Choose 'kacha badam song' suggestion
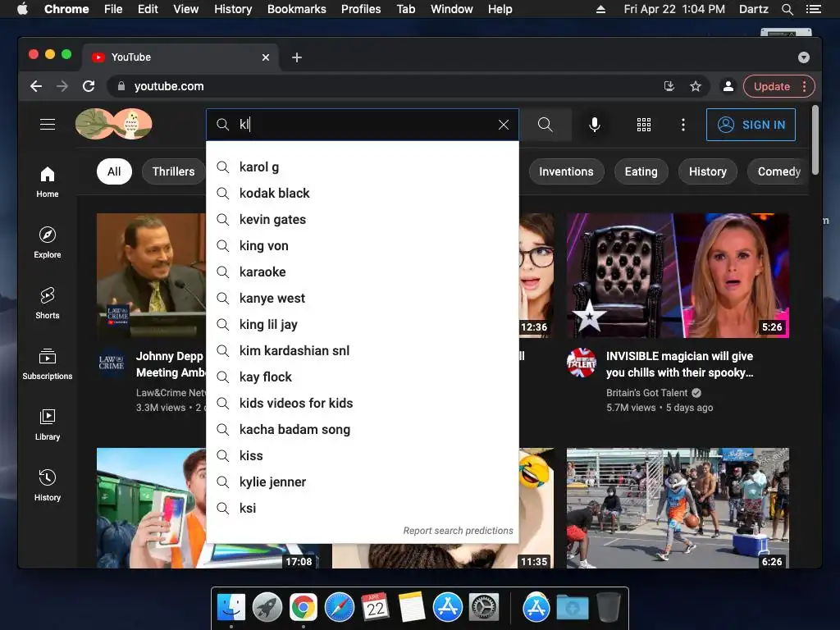 coord(362,430)
